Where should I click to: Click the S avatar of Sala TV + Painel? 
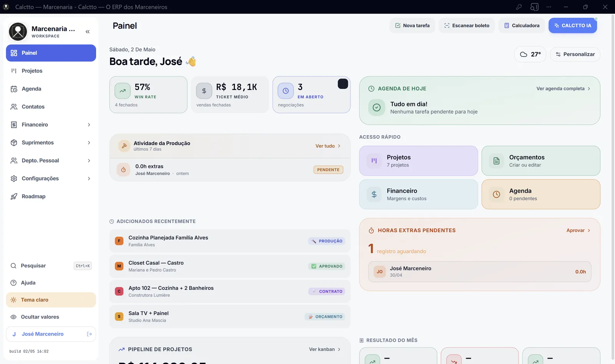[119, 316]
